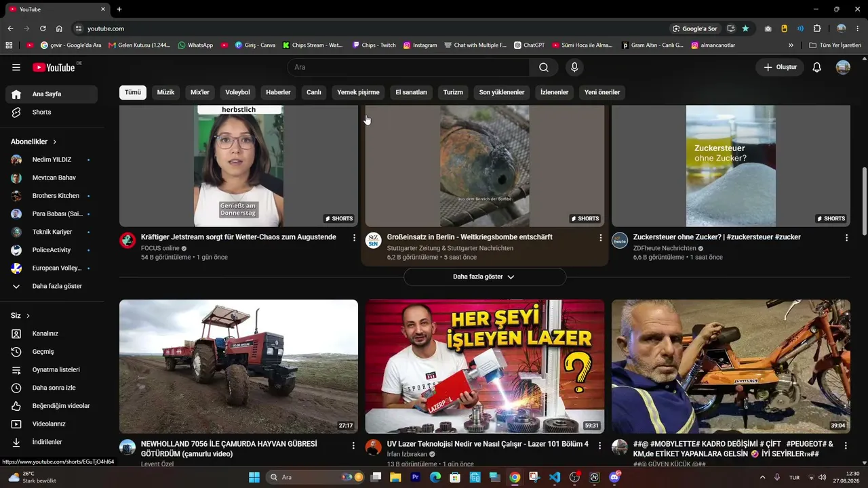Click the Windows taskbar search box

pos(317,477)
